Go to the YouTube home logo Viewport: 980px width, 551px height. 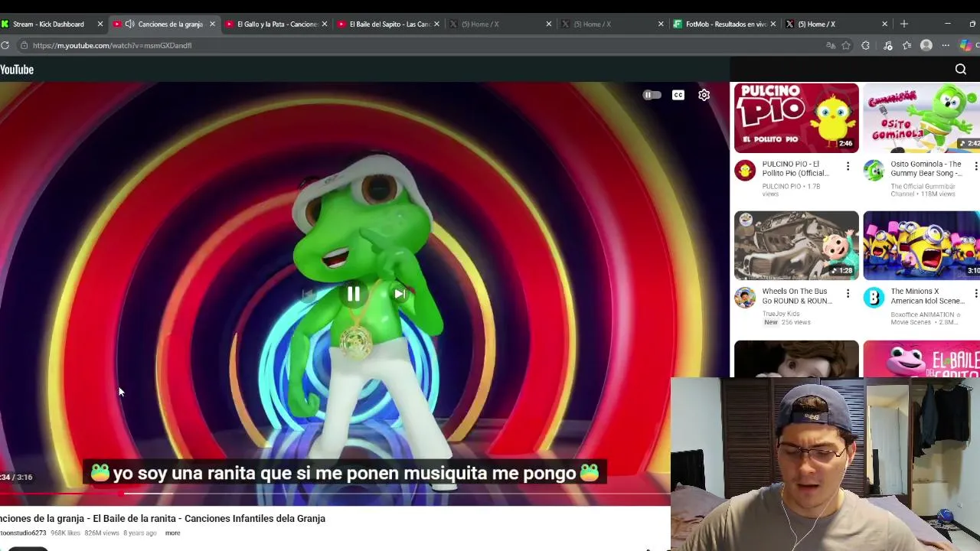(x=17, y=70)
